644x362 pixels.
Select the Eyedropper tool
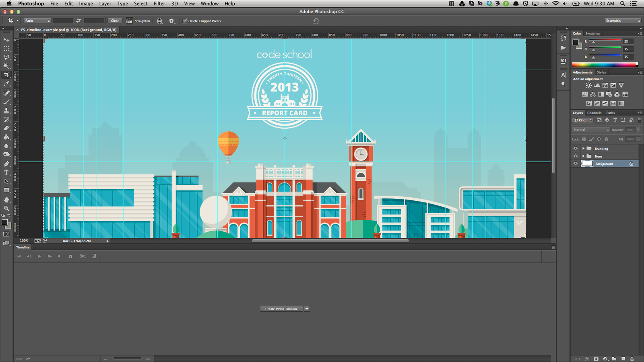click(6, 84)
